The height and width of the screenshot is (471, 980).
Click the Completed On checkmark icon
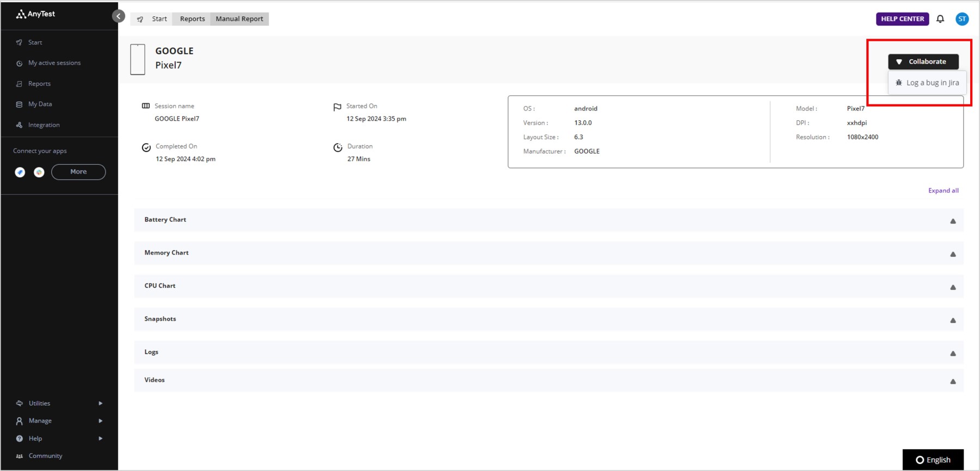[146, 147]
